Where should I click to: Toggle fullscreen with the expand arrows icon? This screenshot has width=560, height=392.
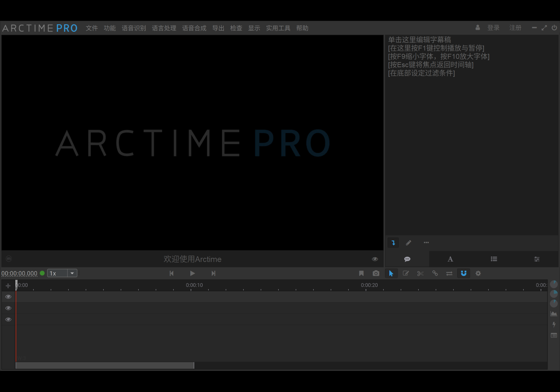pyautogui.click(x=544, y=28)
